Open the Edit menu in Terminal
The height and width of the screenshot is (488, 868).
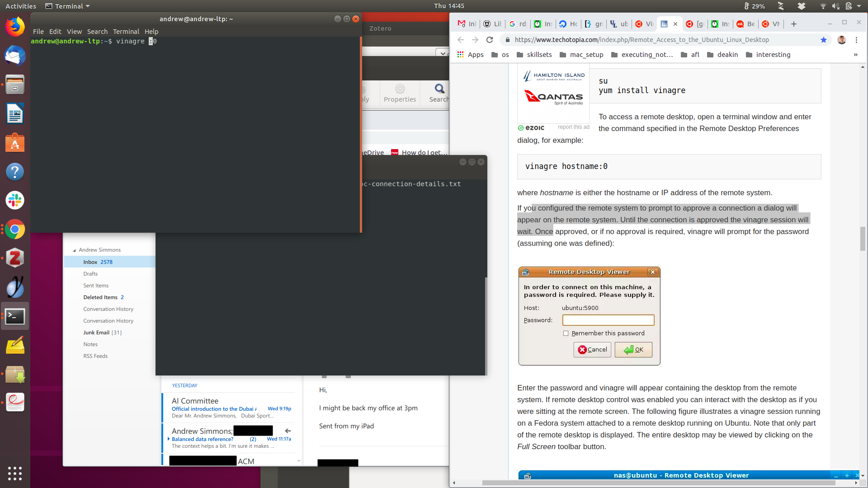coord(55,32)
